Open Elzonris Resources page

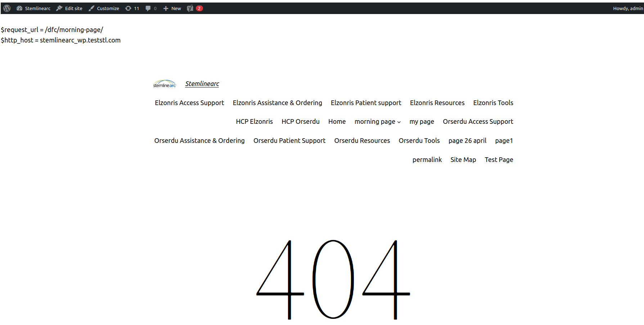click(437, 103)
